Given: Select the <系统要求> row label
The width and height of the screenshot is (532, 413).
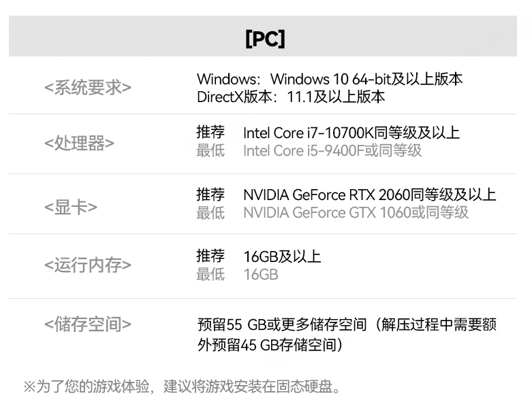Looking at the screenshot, I should coord(88,88).
